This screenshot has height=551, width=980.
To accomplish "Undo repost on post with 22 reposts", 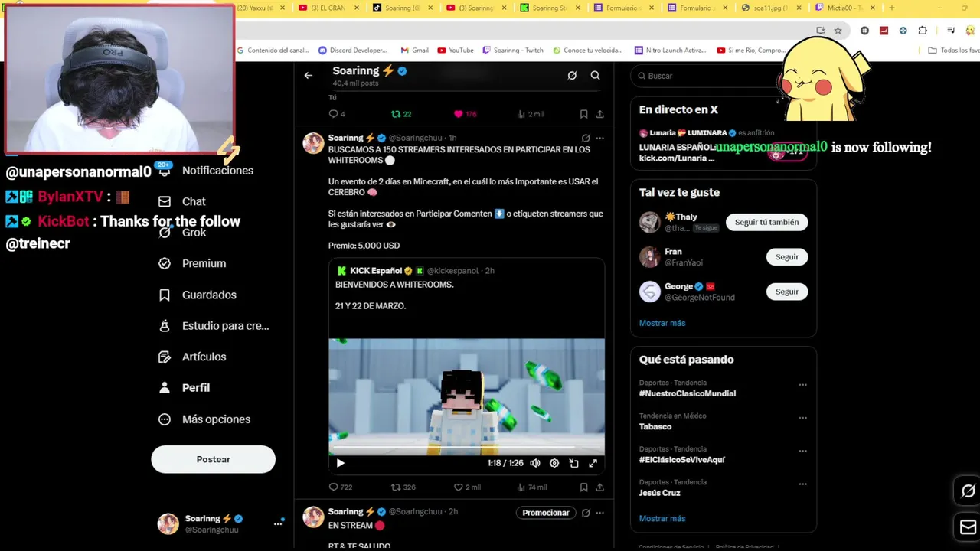I will point(401,114).
